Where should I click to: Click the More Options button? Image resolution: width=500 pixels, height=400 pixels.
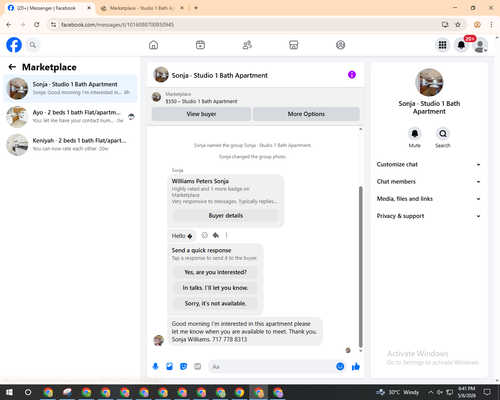pos(306,114)
